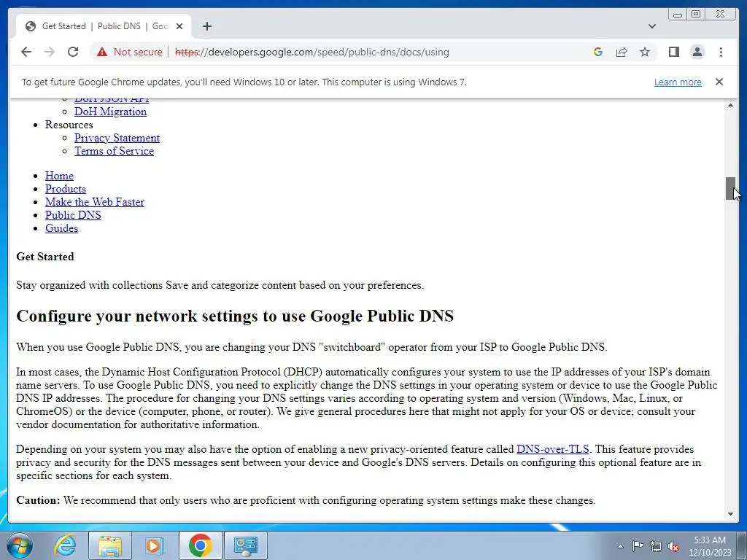Viewport: 747px width, 560px height.
Task: Open the Terms of Service link
Action: pos(114,151)
